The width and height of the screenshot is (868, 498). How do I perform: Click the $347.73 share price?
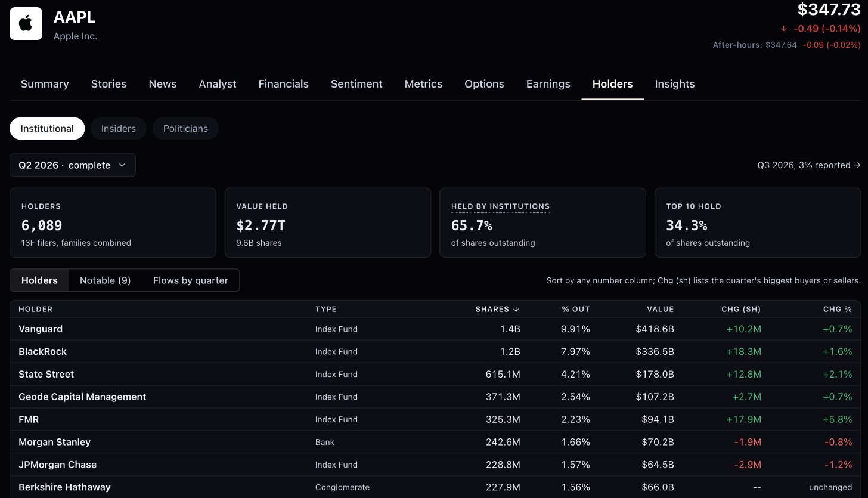point(829,10)
